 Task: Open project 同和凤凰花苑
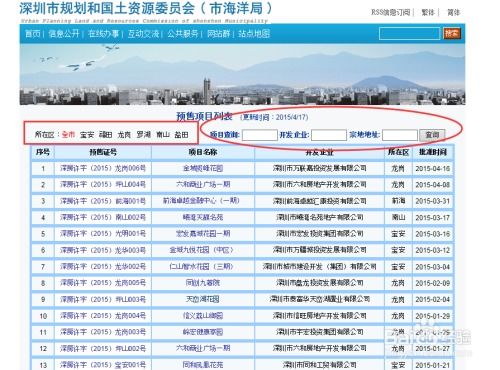203,365
